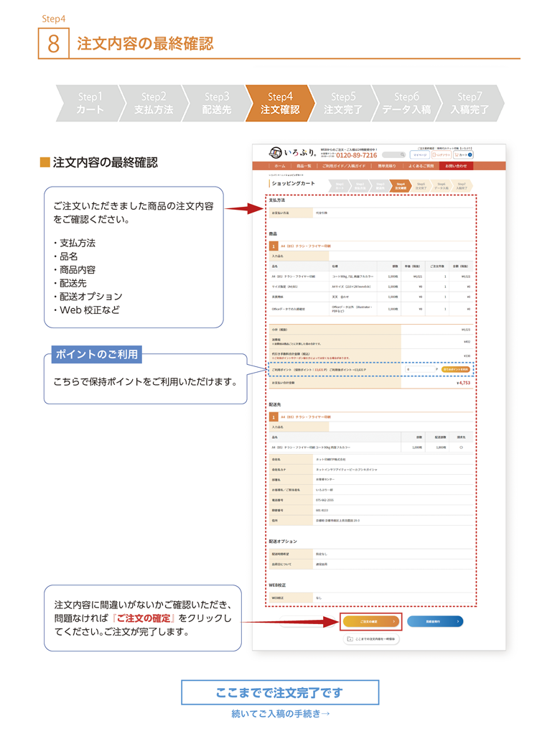Click the 支払方法 section heading in the cart page
Viewport: 560px width, 734px height.
coord(277,200)
